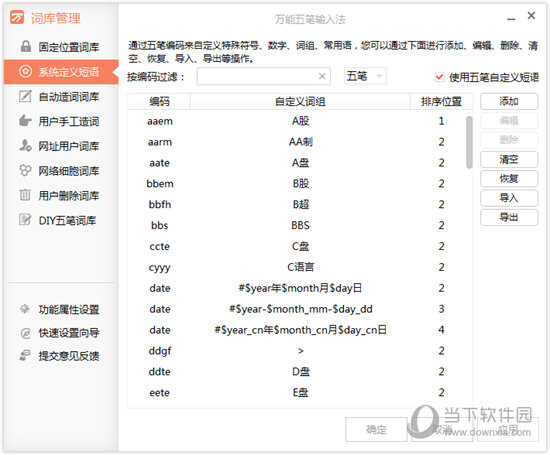Click the 删除 button
Screen dimensions: 550x455
(x=509, y=140)
